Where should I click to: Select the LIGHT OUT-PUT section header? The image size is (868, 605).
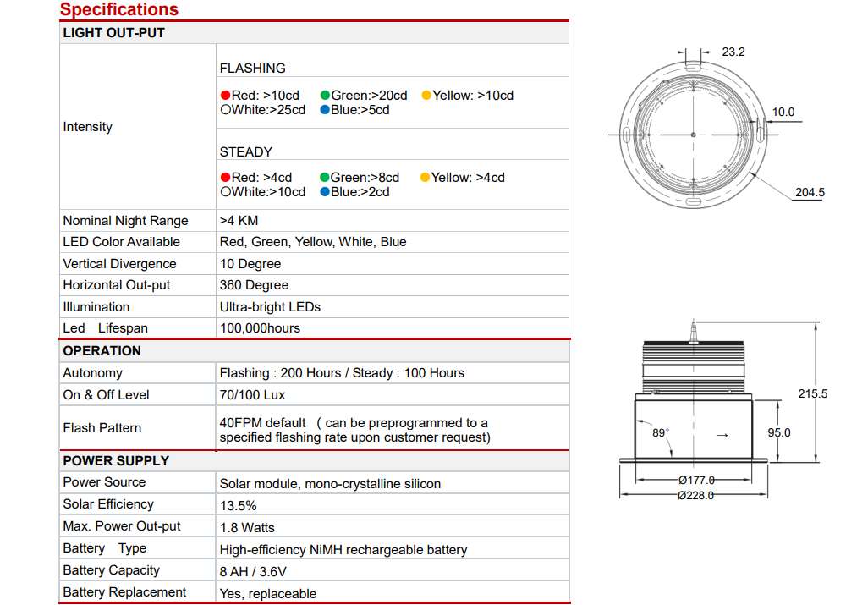[x=114, y=33]
